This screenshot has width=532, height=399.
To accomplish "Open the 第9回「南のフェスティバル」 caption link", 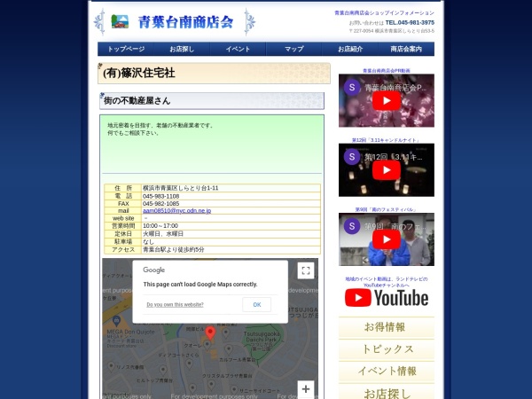I will click(x=386, y=209).
